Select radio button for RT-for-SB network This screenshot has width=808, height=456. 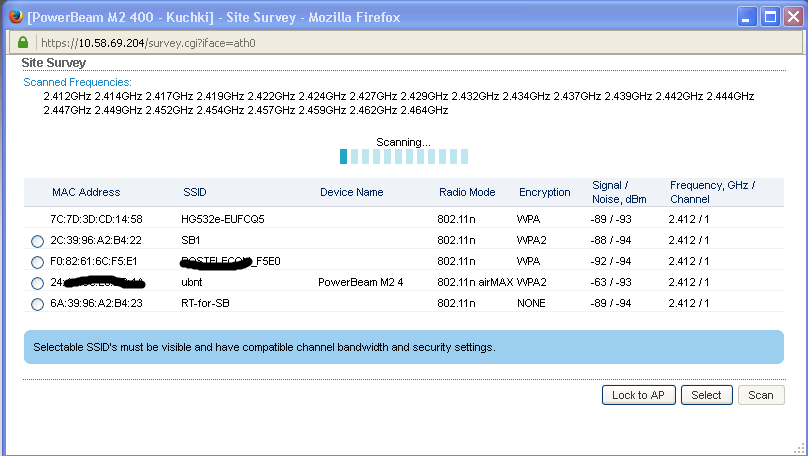pos(37,304)
